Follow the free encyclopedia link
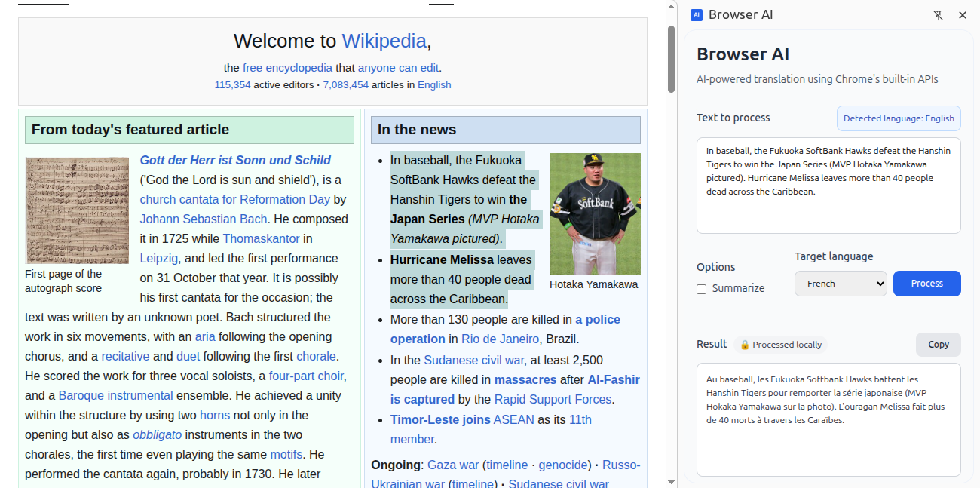The width and height of the screenshot is (980, 488). click(287, 68)
